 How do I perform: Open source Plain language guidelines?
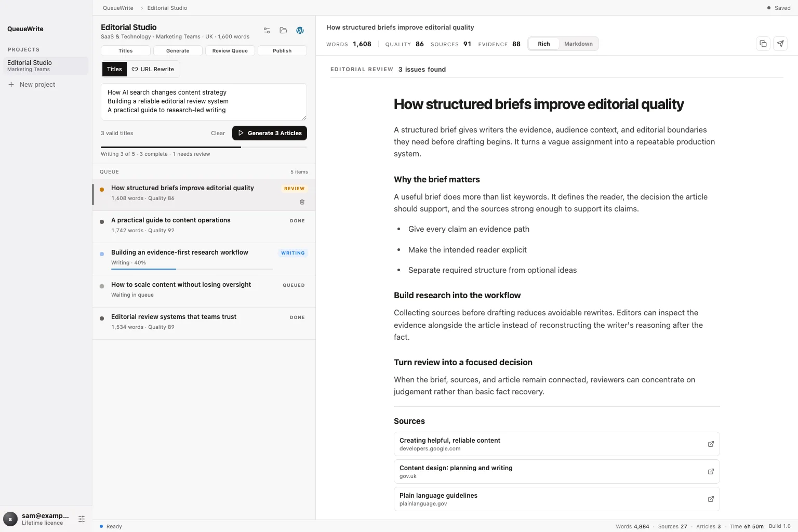[556, 499]
